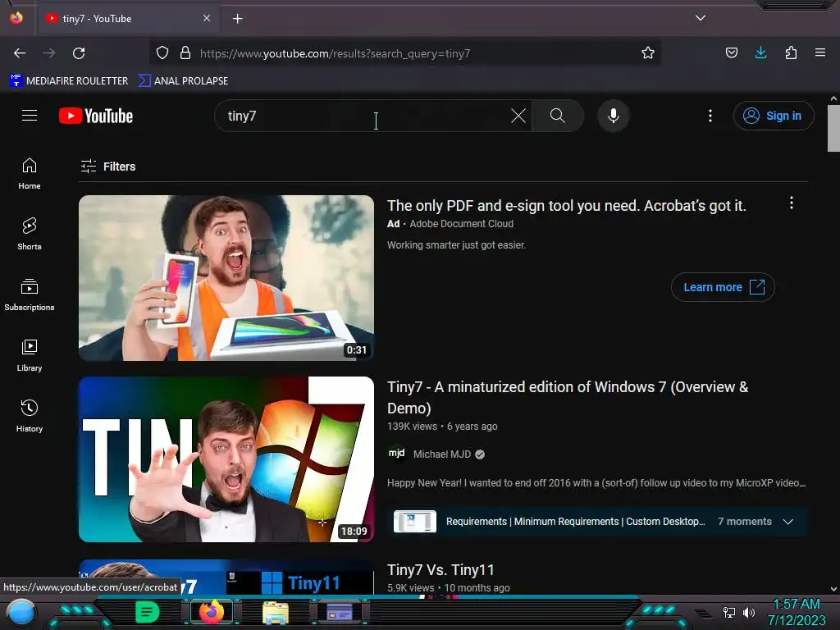
Task: Click the Adobe Document Cloud advertiser name
Action: tap(461, 224)
